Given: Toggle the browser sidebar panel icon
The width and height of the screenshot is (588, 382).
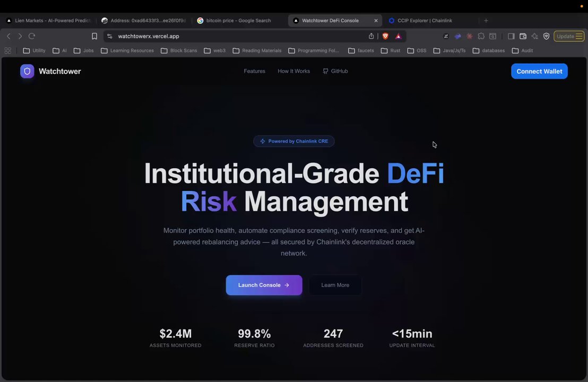Looking at the screenshot, I should 511,36.
